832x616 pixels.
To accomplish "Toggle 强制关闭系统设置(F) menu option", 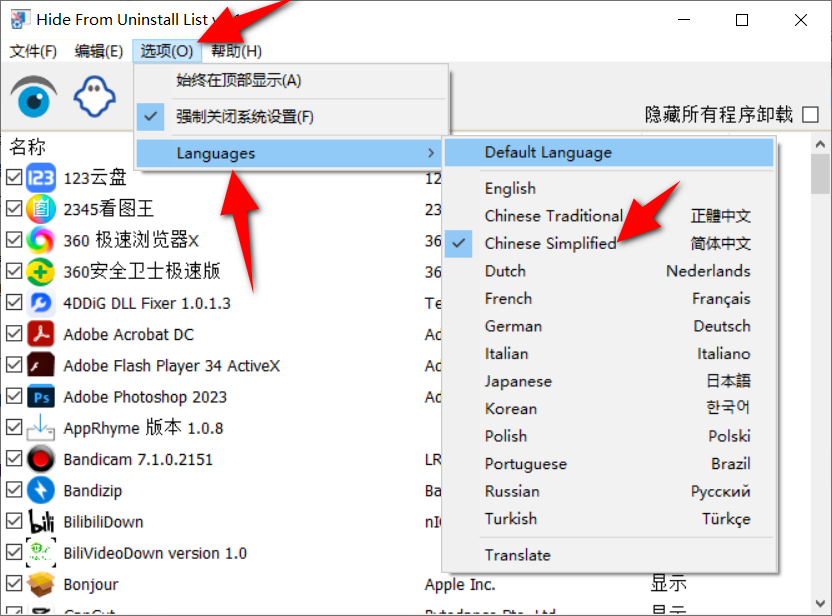I will [x=291, y=117].
